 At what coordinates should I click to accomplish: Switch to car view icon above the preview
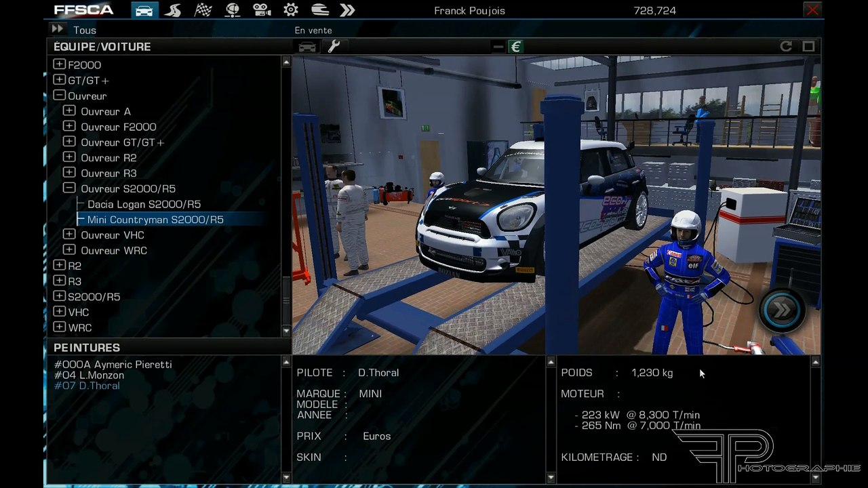tap(307, 47)
